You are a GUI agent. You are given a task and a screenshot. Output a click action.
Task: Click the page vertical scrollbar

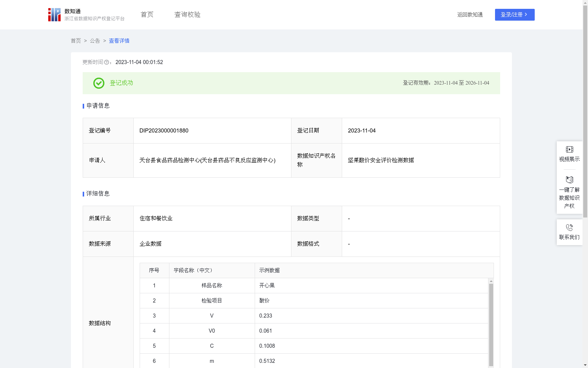click(x=585, y=111)
